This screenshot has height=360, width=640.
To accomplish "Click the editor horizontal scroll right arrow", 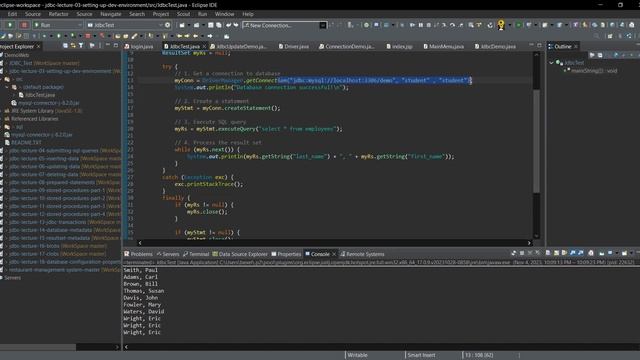I will click(529, 243).
